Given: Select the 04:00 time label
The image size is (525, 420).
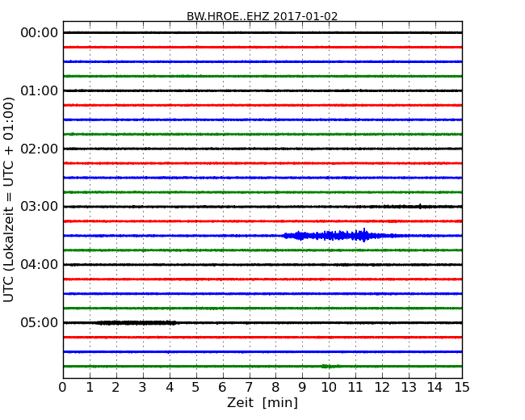Looking at the screenshot, I should 40,265.
